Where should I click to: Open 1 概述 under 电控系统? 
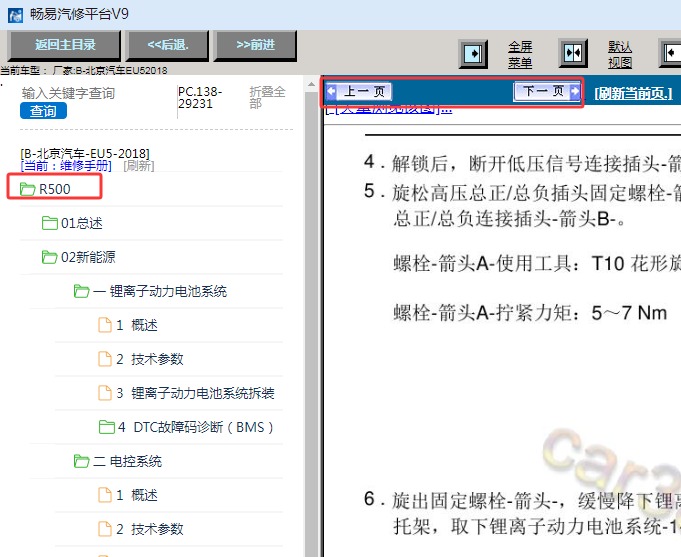click(137, 494)
